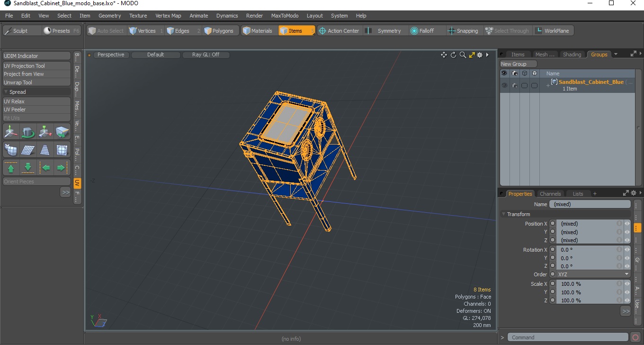Click the Position X keyframe circle toggle
644x345 pixels.
(552, 224)
